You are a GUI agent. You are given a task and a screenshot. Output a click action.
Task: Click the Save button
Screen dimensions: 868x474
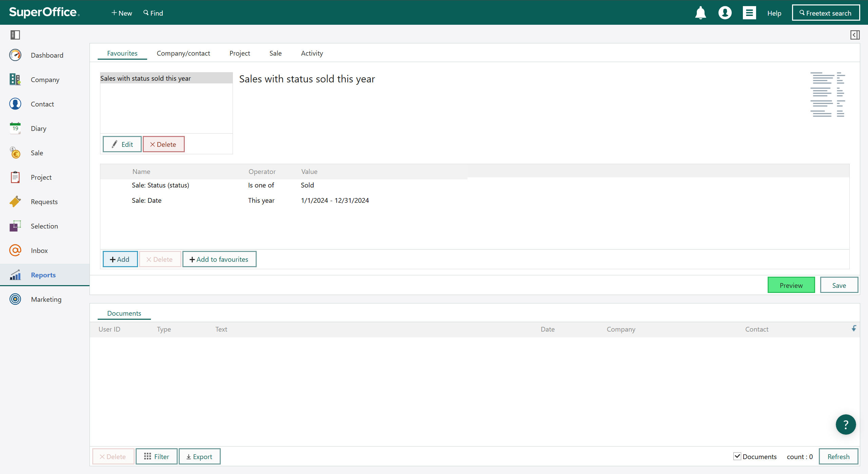pos(839,285)
